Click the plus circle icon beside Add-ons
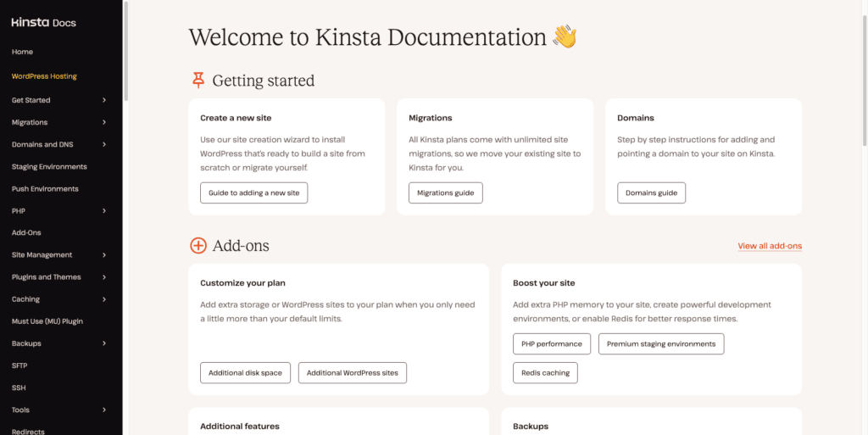Viewport: 868px width, 435px height. tap(198, 245)
